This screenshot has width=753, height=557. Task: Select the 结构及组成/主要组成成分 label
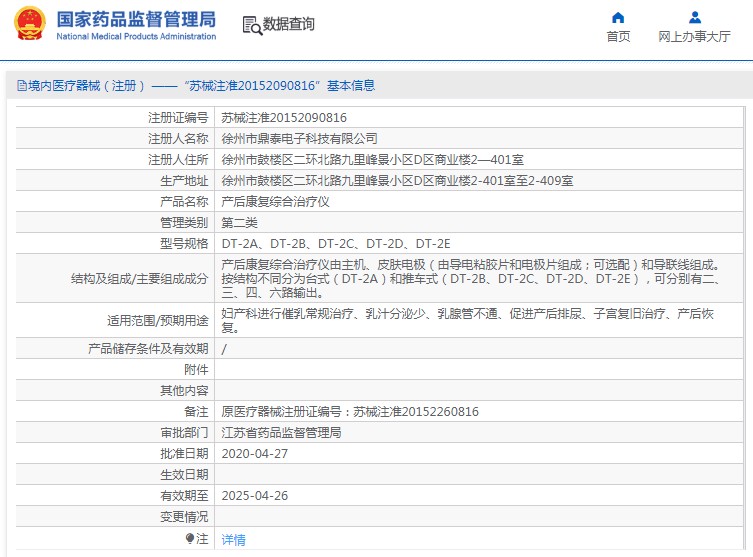139,279
